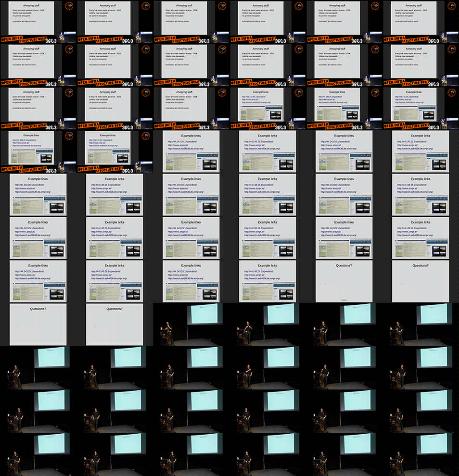459x476 pixels.
Task: Select the last "Example links" slide thumbnail
Action: [x=268, y=281]
